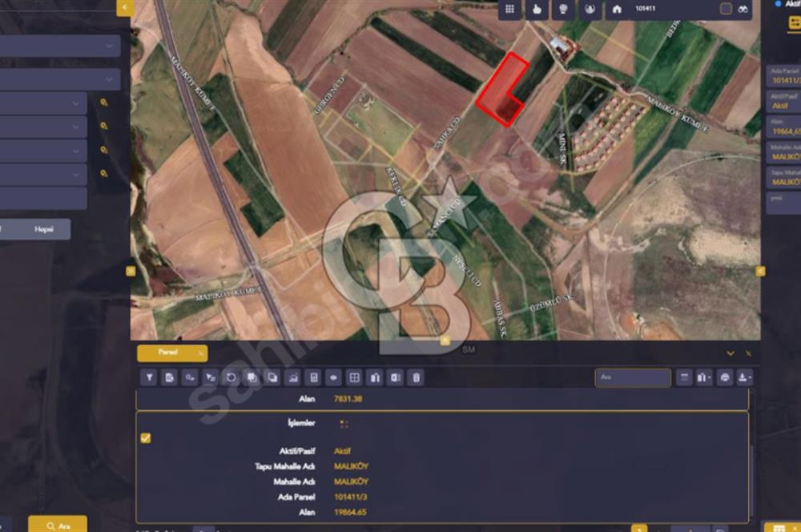Click the Ara search input in Parsel toolbar
Viewport: 801px width, 532px height.
[x=633, y=377]
